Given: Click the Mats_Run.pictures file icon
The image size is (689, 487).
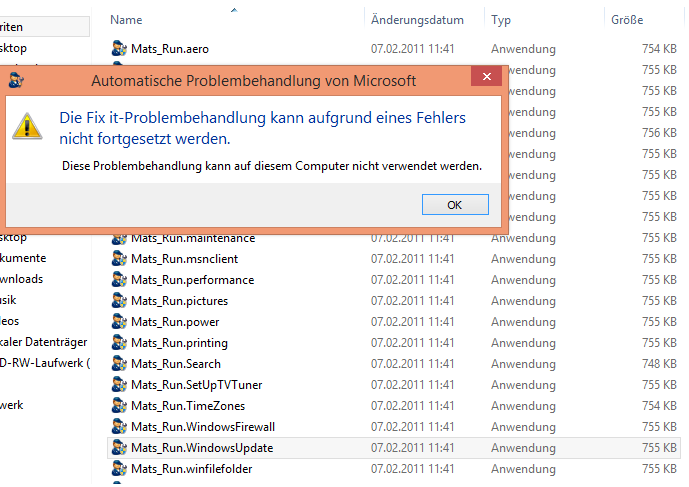Looking at the screenshot, I should click(x=119, y=301).
